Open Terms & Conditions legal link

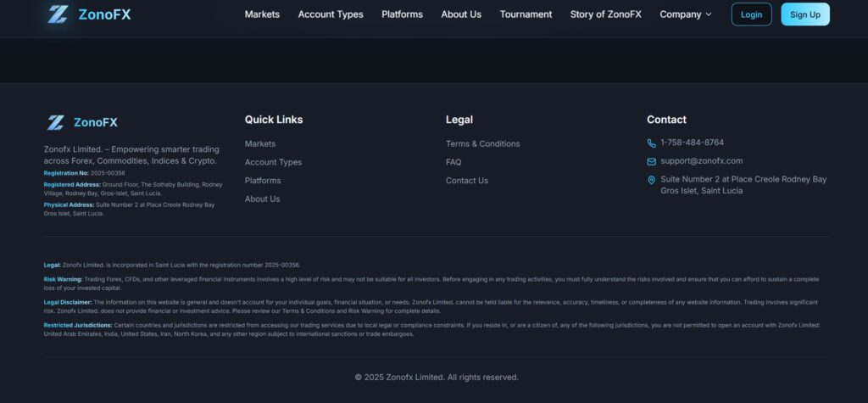point(482,143)
